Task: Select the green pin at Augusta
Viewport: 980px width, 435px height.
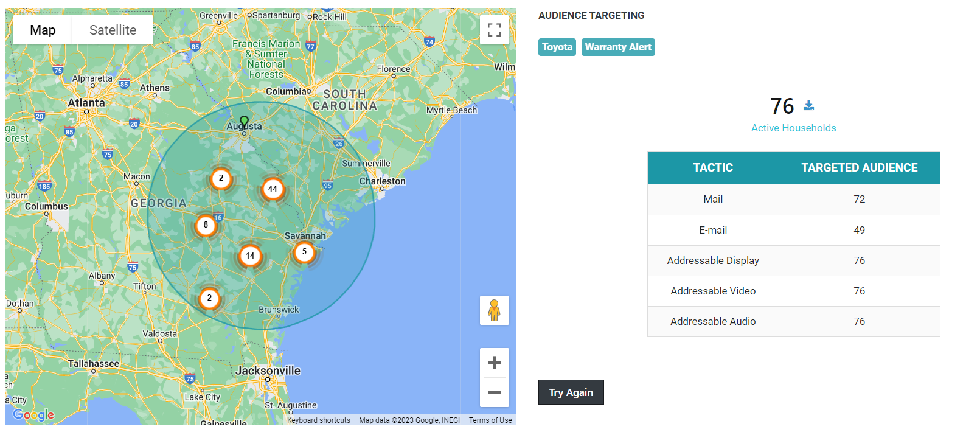Action: tap(244, 122)
